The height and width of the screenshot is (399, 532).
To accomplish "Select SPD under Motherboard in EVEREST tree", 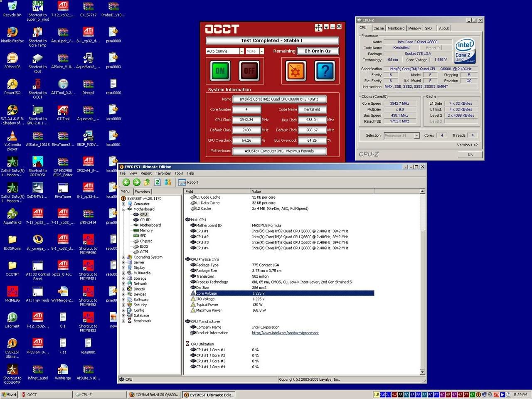I will click(143, 236).
